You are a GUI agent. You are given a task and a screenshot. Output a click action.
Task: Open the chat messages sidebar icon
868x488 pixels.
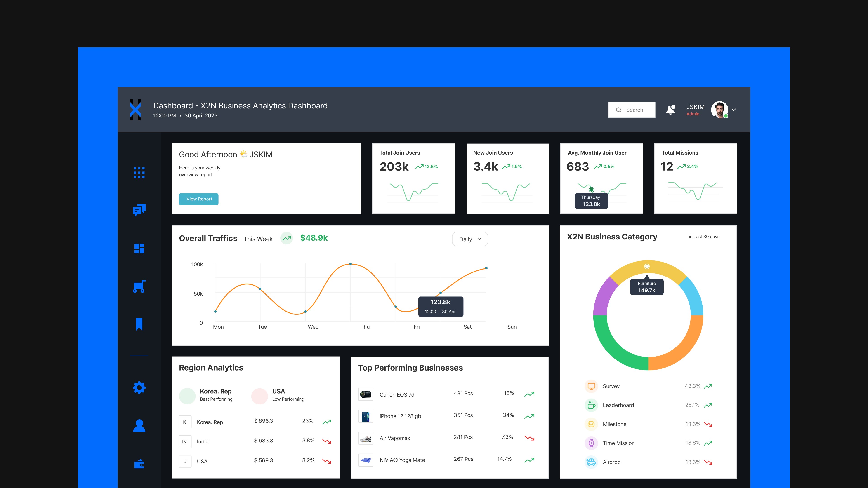pyautogui.click(x=139, y=210)
